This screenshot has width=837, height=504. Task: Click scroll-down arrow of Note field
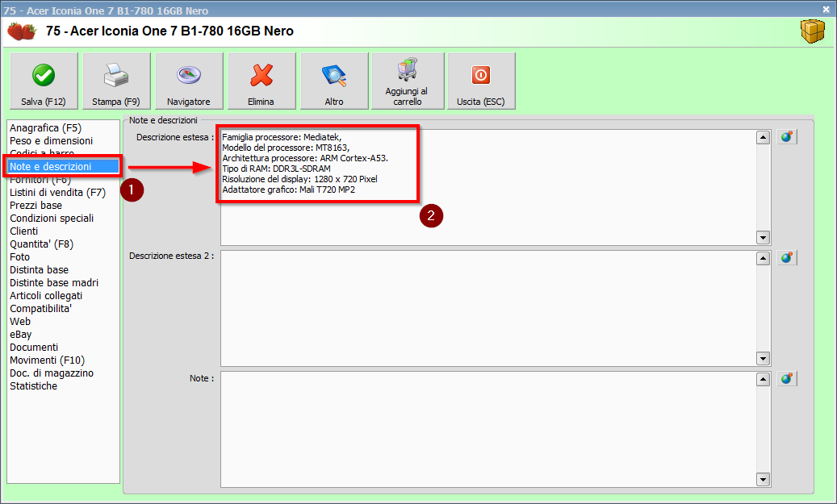(763, 480)
